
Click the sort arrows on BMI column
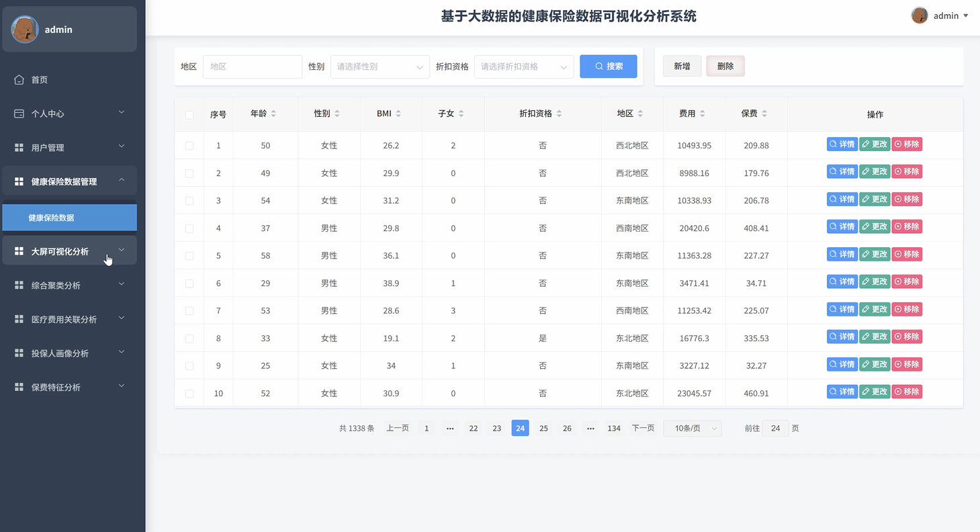click(x=398, y=114)
